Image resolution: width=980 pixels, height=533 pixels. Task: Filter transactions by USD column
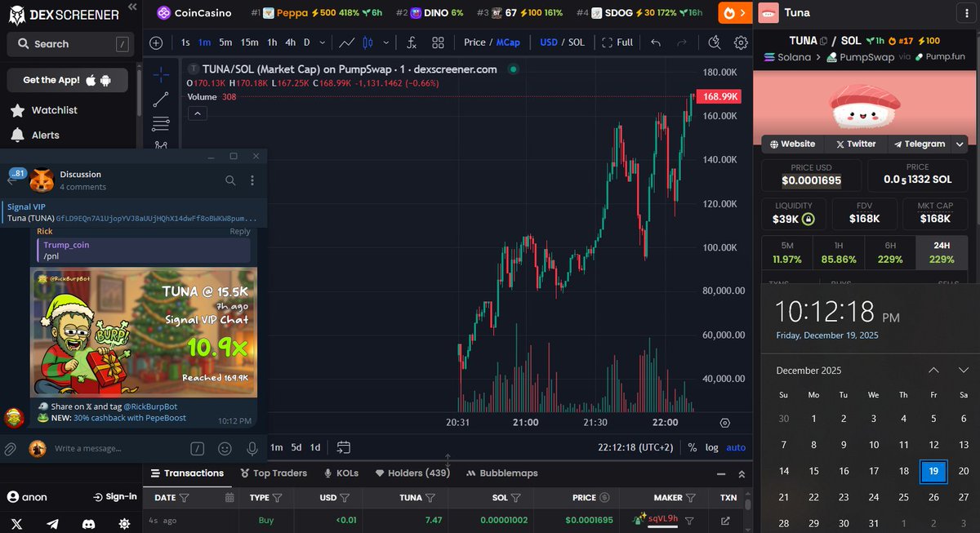345,498
